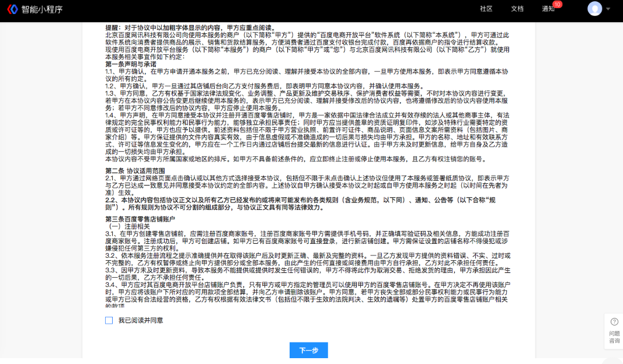623x364 pixels.
Task: Click the （一）注册相关 subheading
Action: click(x=127, y=226)
